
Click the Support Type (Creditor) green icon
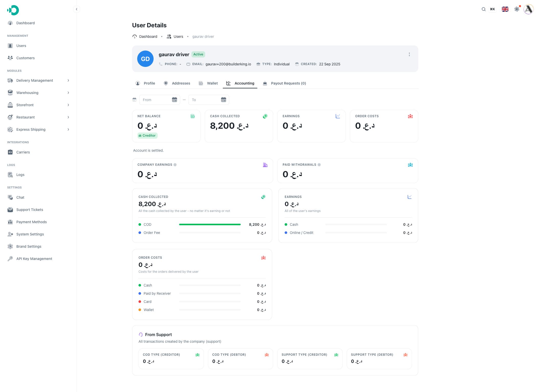click(x=336, y=355)
